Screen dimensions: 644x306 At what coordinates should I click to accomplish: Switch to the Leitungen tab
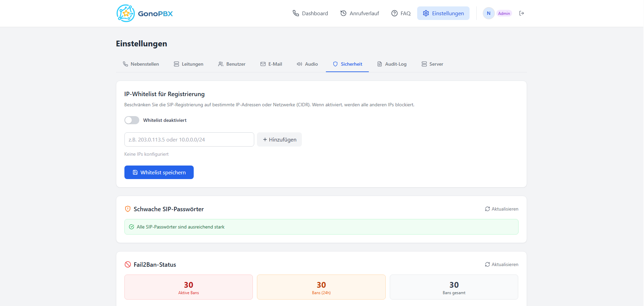click(x=188, y=64)
